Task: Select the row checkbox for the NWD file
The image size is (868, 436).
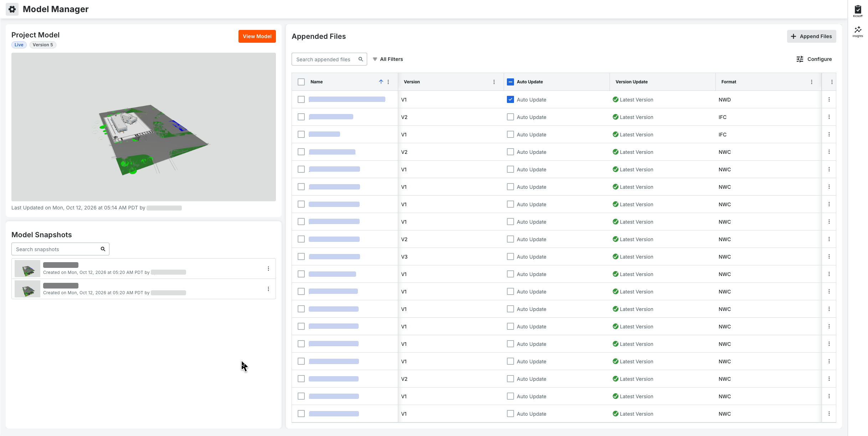Action: point(301,99)
